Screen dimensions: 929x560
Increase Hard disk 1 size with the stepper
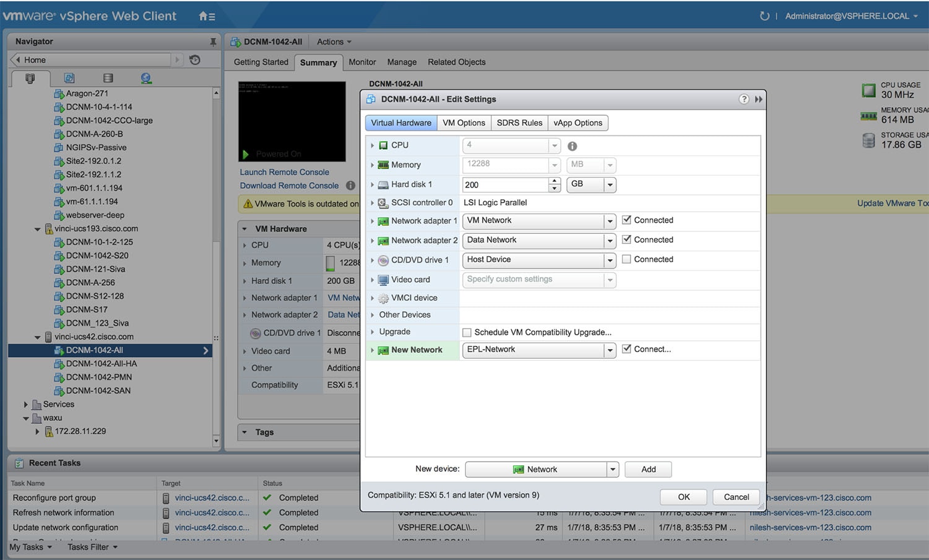(x=553, y=181)
